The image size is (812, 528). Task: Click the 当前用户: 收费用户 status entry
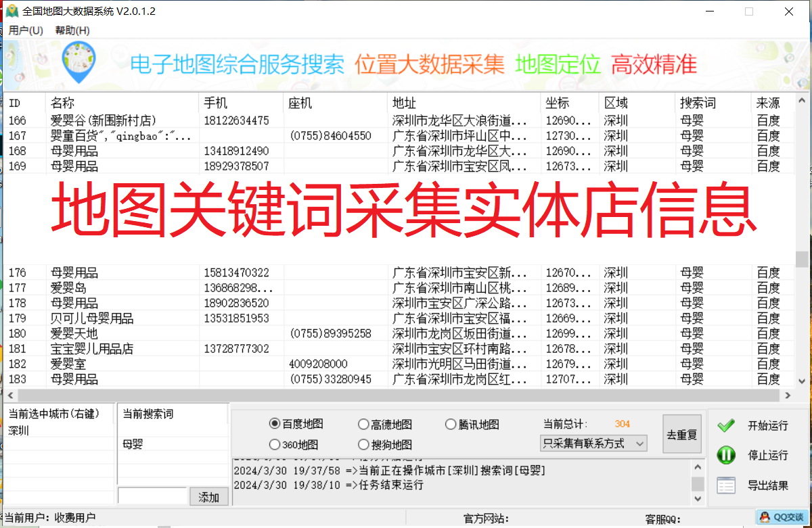point(50,518)
